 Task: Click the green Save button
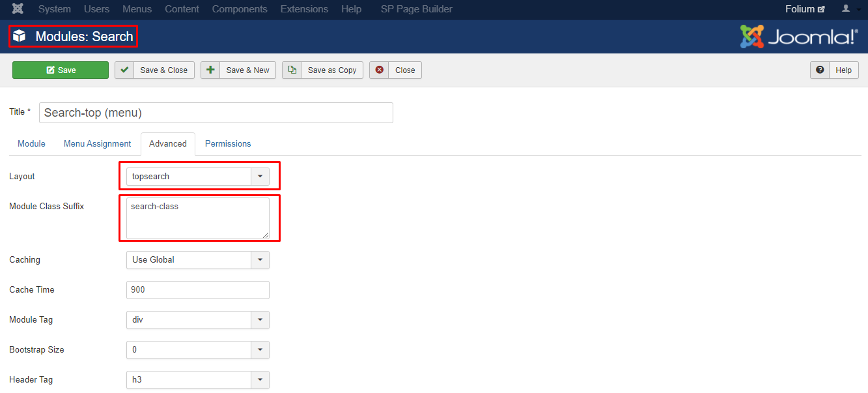coord(61,70)
